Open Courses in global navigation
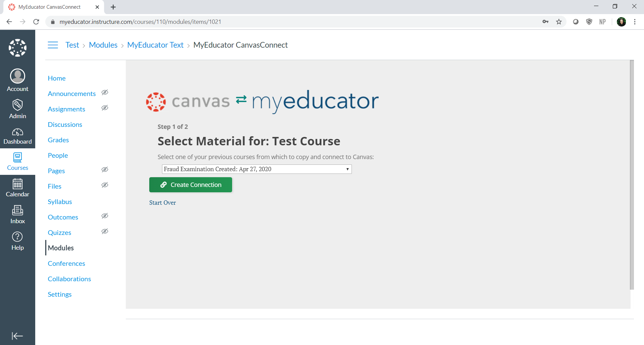This screenshot has height=345, width=644. 17,161
